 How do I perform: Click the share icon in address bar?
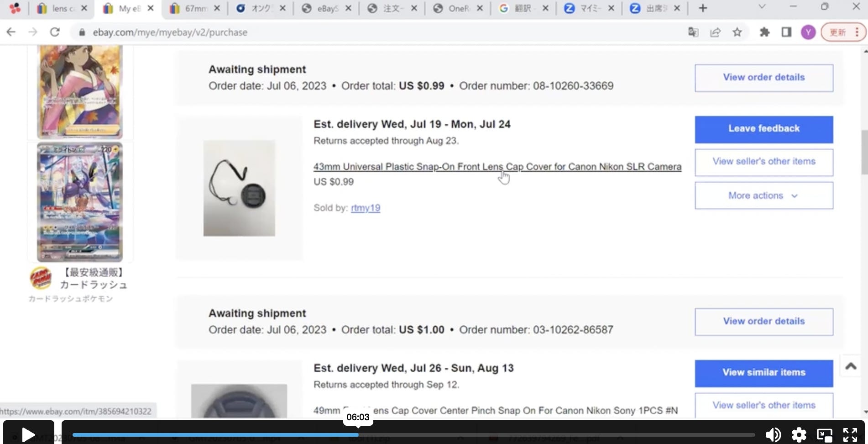715,32
